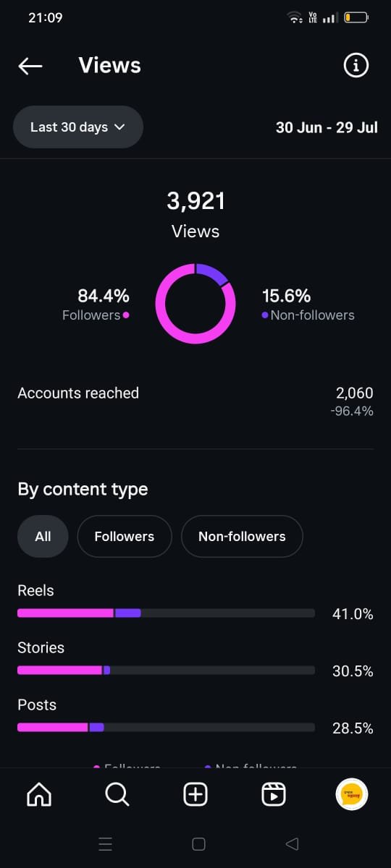Tap the back arrow icon
Viewport: 391px width, 868px height.
pos(30,66)
